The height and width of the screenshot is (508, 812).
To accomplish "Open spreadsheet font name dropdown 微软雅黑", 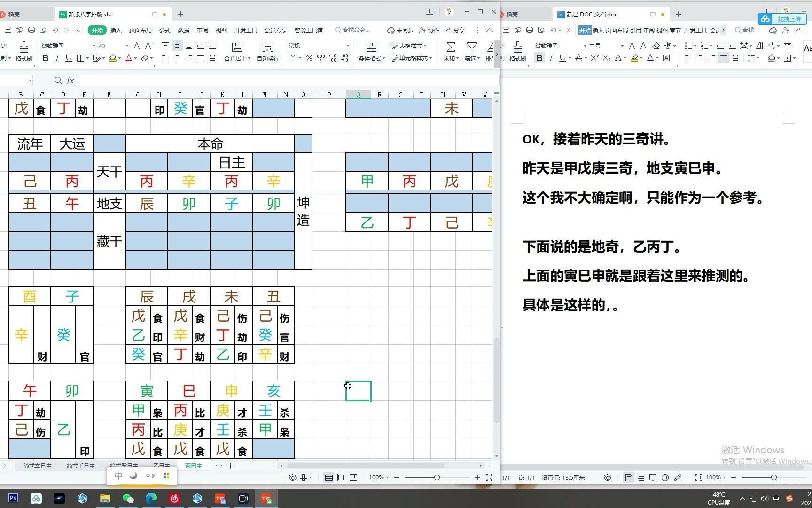I will pos(94,46).
